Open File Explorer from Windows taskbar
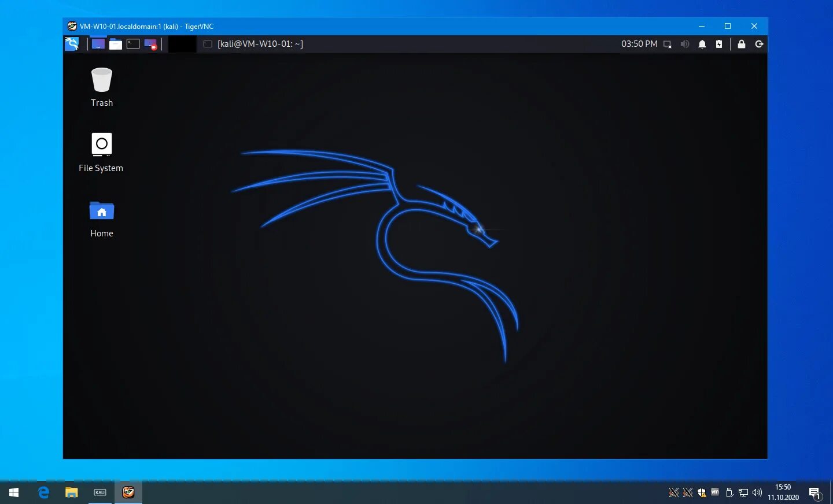Viewport: 833px width, 504px height. 71,492
